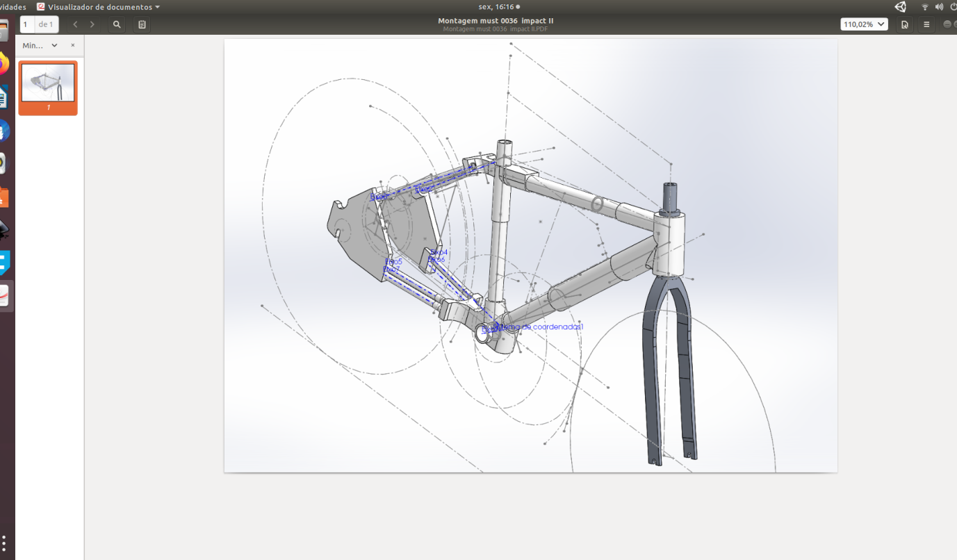Open the blue square app dock icon

(3, 263)
